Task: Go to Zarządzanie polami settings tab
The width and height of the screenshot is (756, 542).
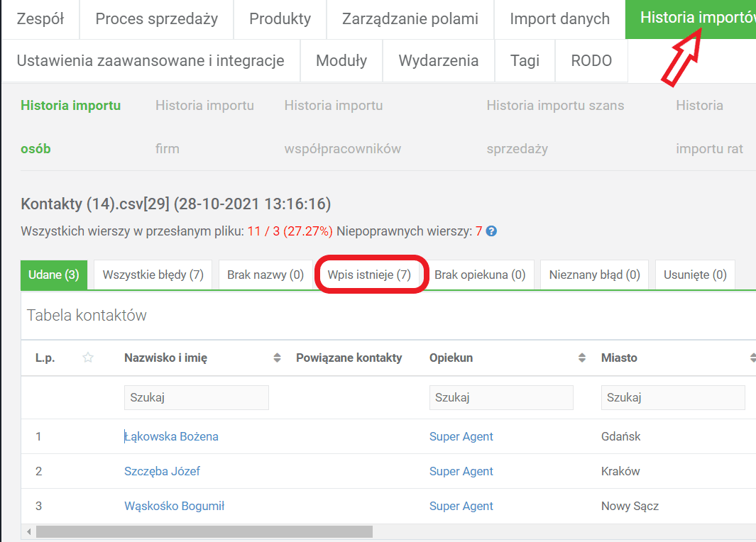Action: point(410,19)
